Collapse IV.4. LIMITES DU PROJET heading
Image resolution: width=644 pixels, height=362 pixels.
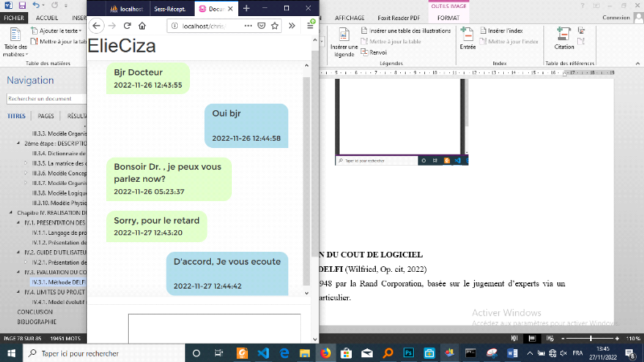[x=18, y=292]
